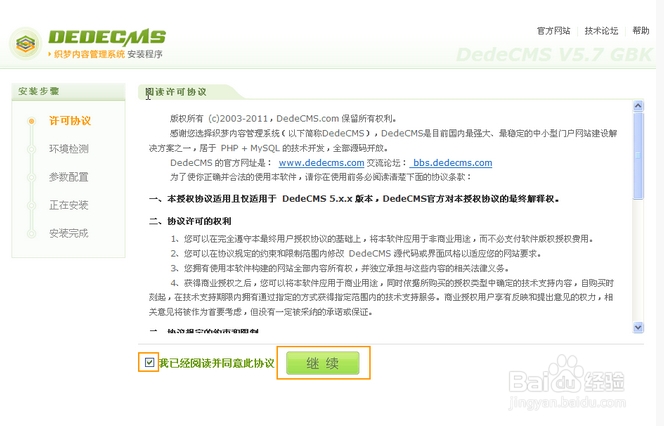The height and width of the screenshot is (426, 664).
Task: Click the agreement scrollbar thumb
Action: point(638,155)
